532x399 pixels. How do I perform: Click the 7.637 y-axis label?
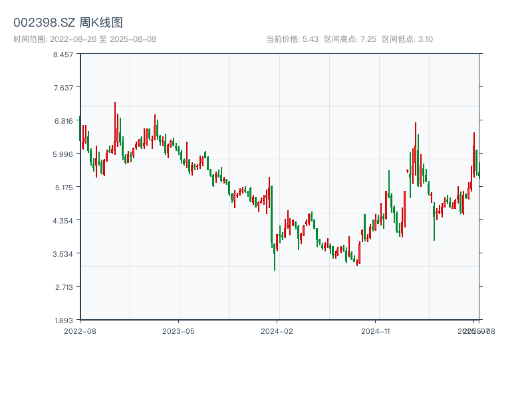click(x=64, y=88)
